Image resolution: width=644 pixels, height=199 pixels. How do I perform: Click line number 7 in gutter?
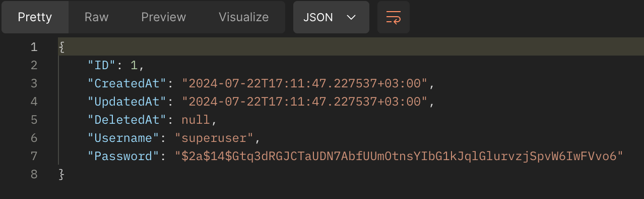pyautogui.click(x=34, y=156)
